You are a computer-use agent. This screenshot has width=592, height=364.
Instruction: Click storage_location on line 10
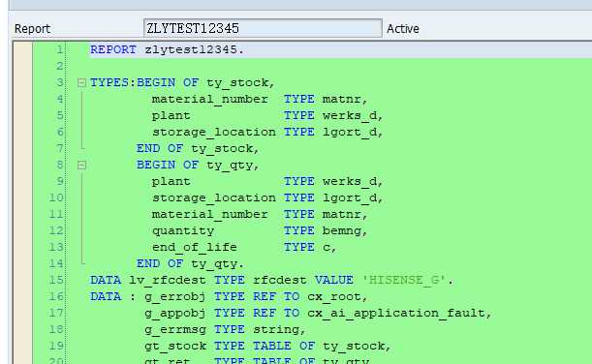pyautogui.click(x=214, y=198)
